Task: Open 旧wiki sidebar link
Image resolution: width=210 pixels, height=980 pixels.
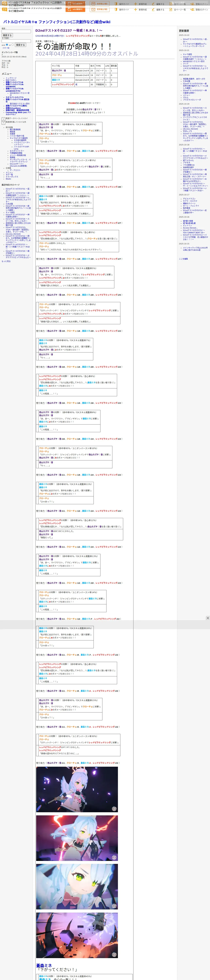Action: (8, 179)
